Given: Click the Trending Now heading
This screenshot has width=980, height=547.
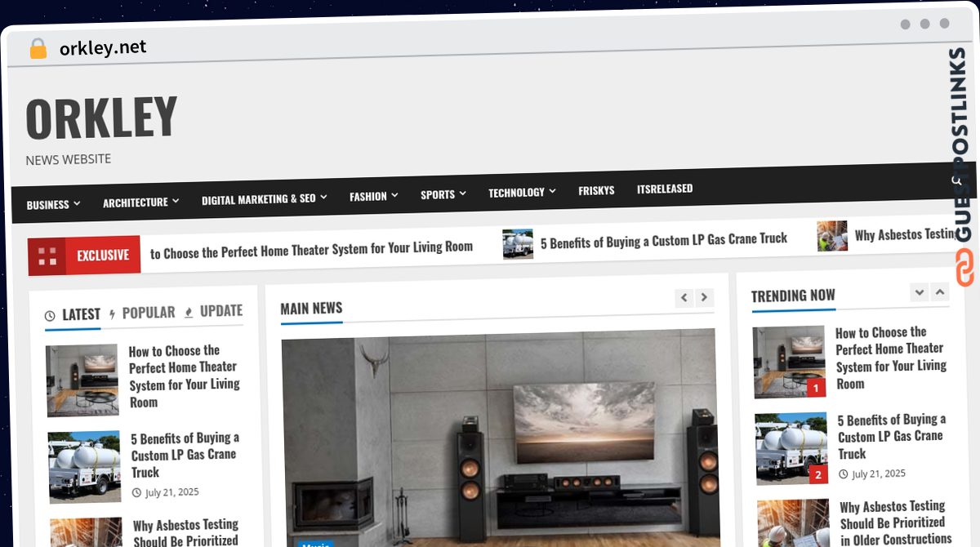Looking at the screenshot, I should pyautogui.click(x=793, y=296).
